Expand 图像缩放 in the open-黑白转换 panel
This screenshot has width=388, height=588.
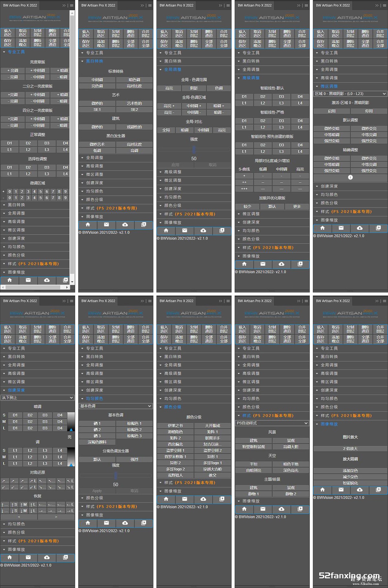tap(116, 217)
